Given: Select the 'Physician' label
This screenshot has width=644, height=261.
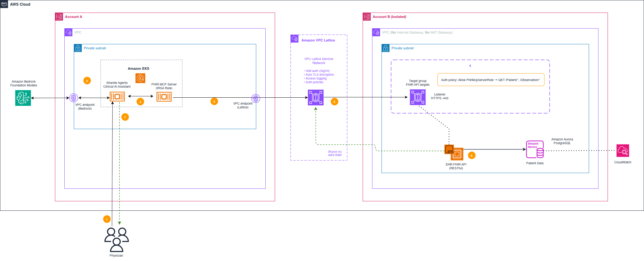Looking at the screenshot, I should coord(116,256).
